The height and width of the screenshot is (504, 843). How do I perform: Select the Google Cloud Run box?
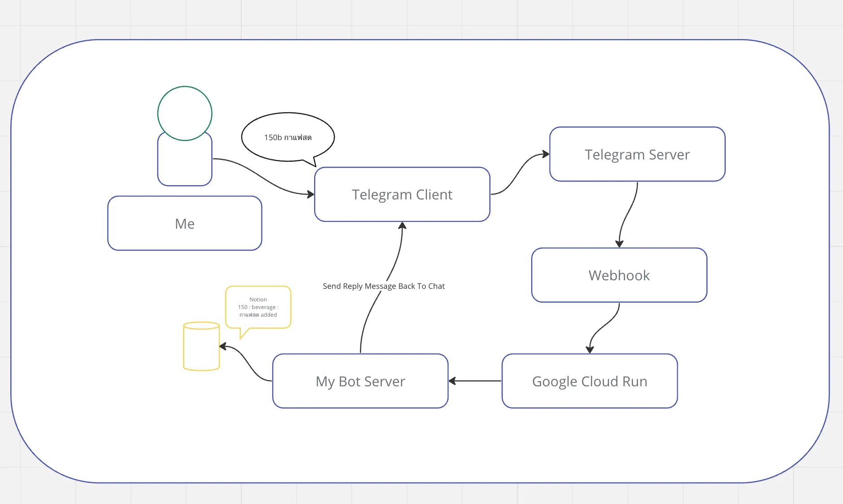(x=589, y=381)
